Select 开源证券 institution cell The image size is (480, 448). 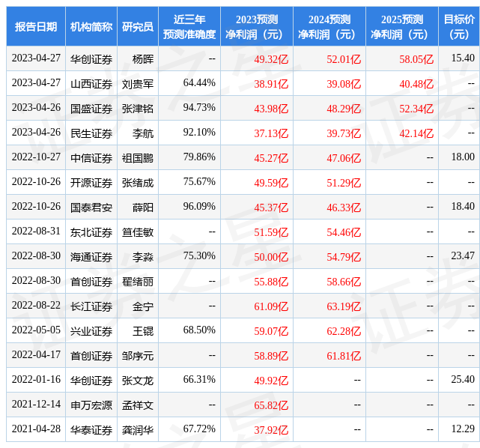(x=91, y=183)
